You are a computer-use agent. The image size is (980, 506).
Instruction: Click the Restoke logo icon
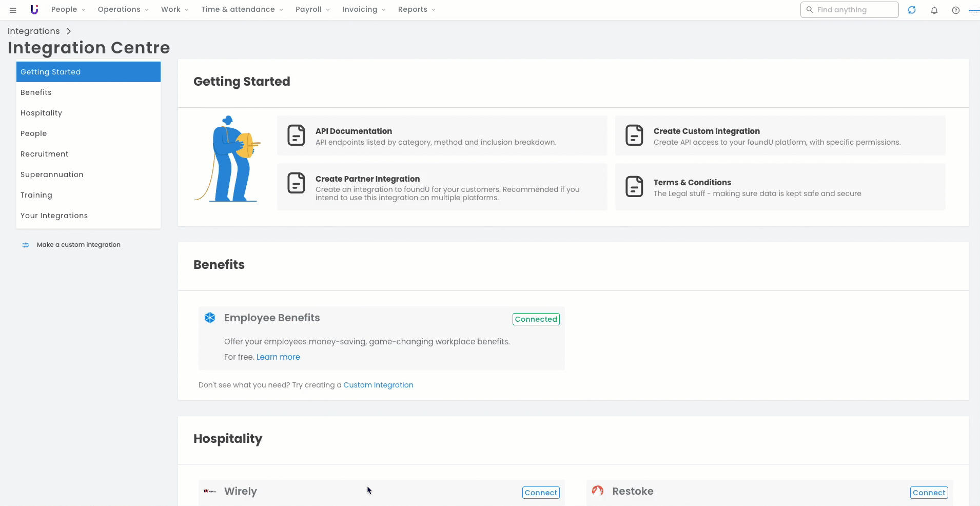tap(597, 491)
